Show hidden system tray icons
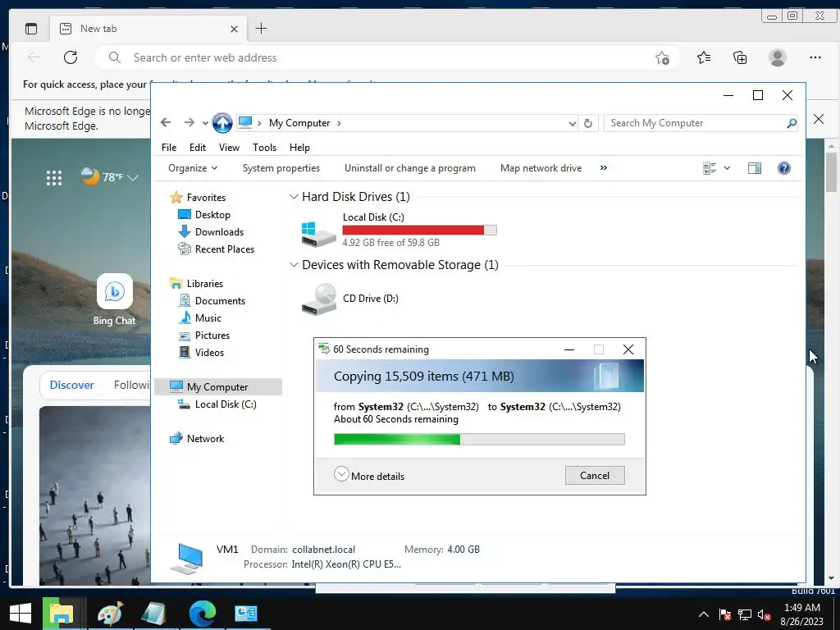This screenshot has width=840, height=630. pos(703,614)
